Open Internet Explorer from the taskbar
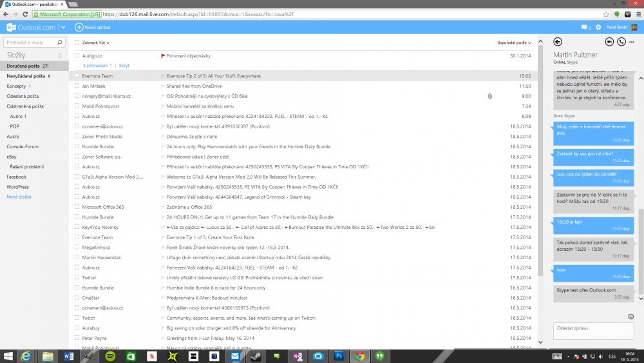 [x=26, y=356]
